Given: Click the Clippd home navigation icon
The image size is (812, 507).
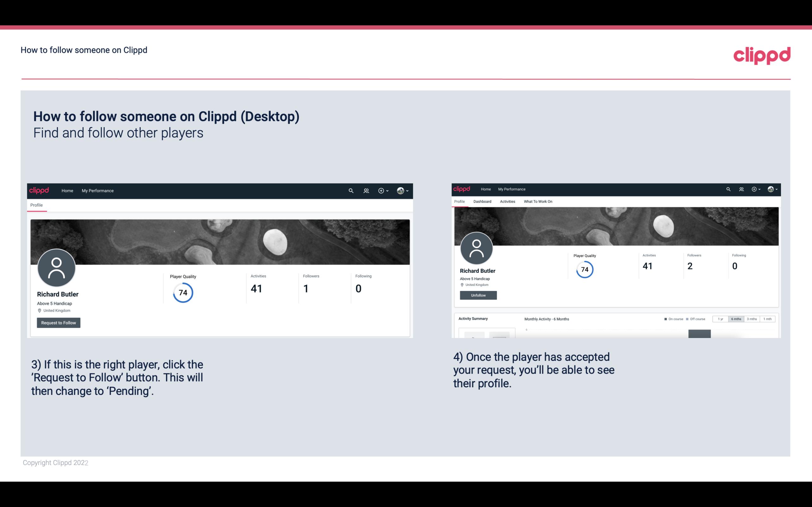Looking at the screenshot, I should tap(39, 190).
